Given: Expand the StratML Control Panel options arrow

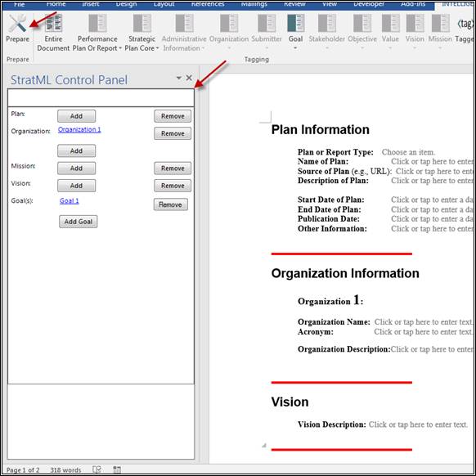Looking at the screenshot, I should click(179, 78).
